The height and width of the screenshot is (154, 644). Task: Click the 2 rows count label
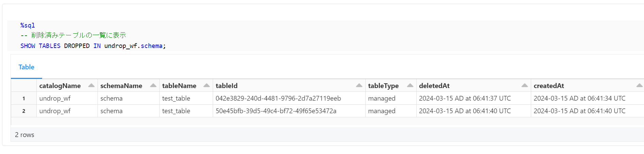(24, 135)
